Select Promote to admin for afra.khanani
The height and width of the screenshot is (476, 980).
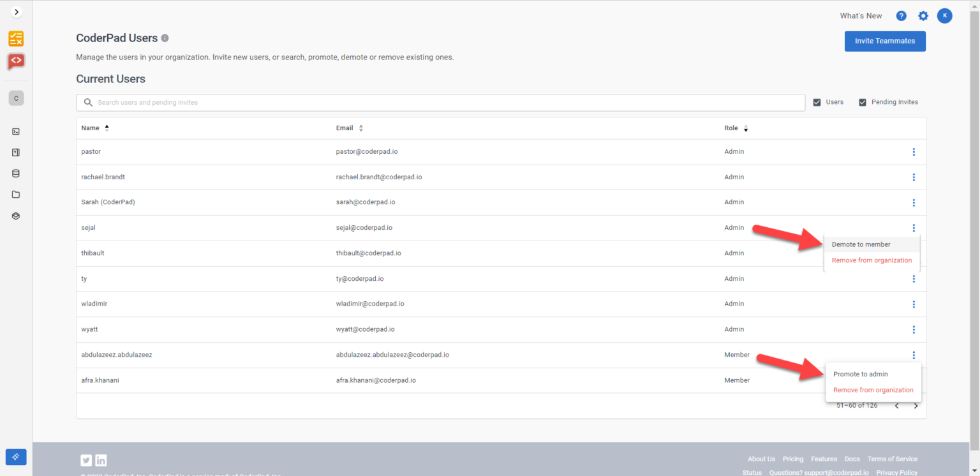(x=861, y=374)
